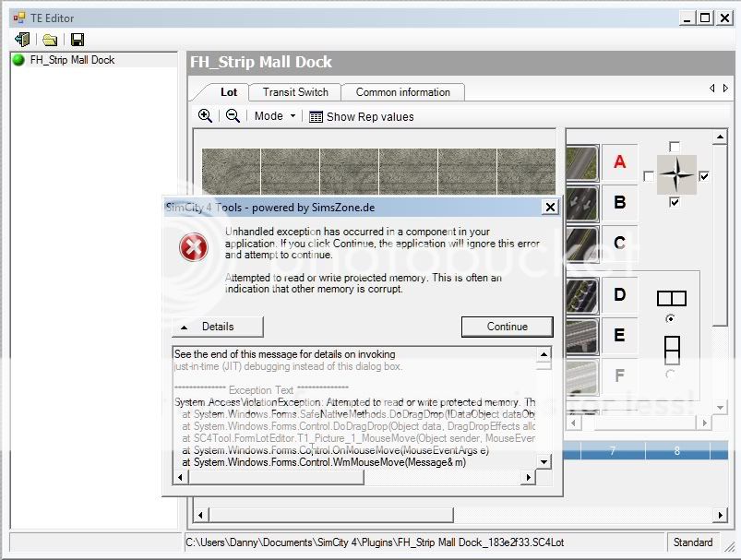Open the Mode dropdown menu
Viewport: 741px width, 560px height.
[x=275, y=116]
